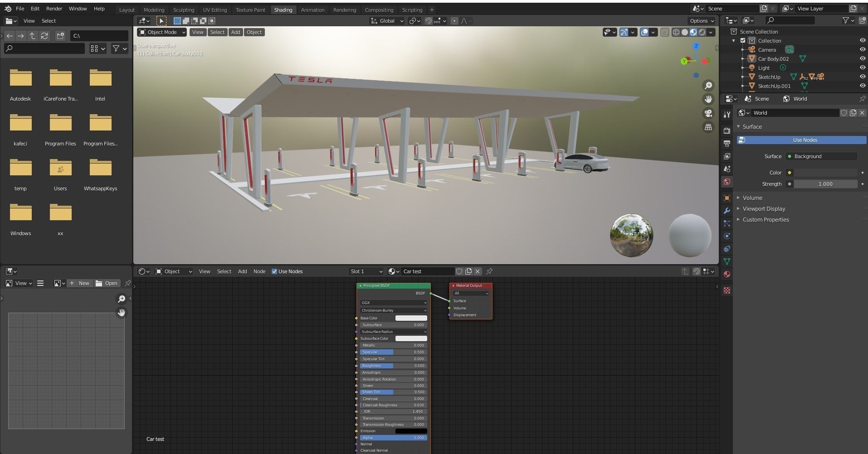Screen dimensions: 868x454
Task: Open the Physics properties tab
Action: point(727,236)
